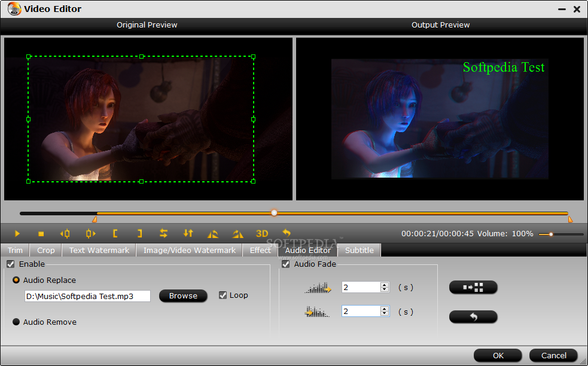Set the trim end bracket marker

139,234
